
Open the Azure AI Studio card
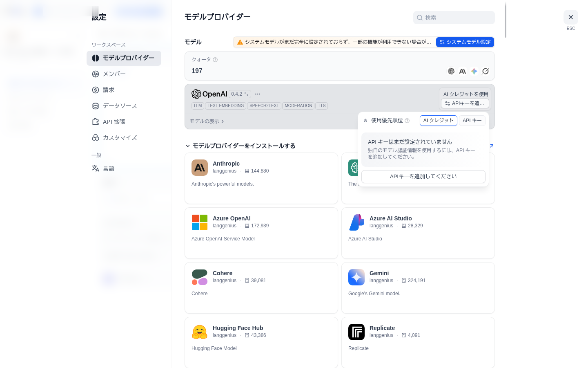coord(418,233)
